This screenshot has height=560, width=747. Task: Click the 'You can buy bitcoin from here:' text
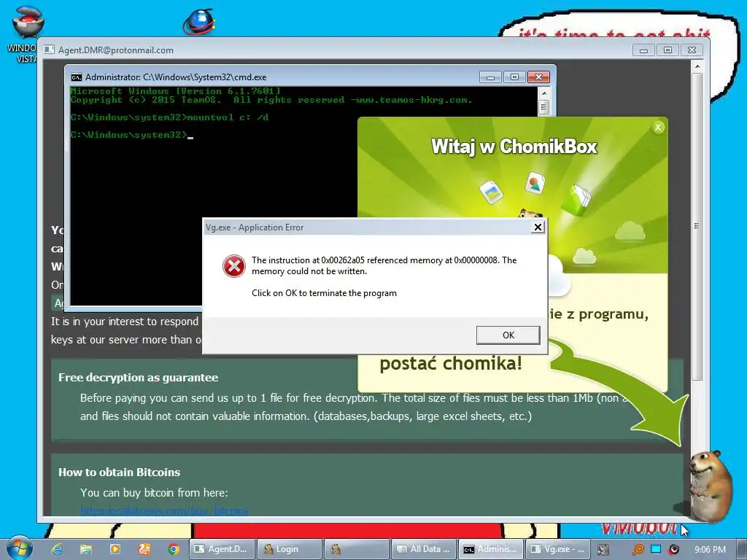coord(154,493)
